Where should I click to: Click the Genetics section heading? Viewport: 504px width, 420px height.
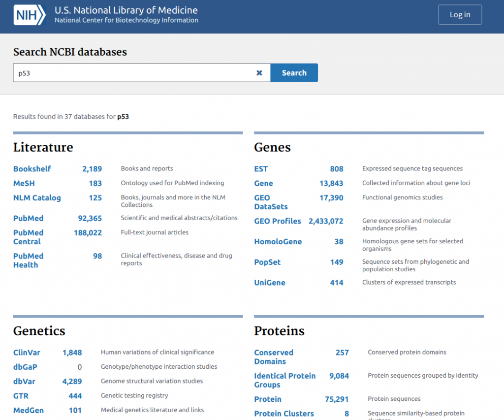pos(39,331)
